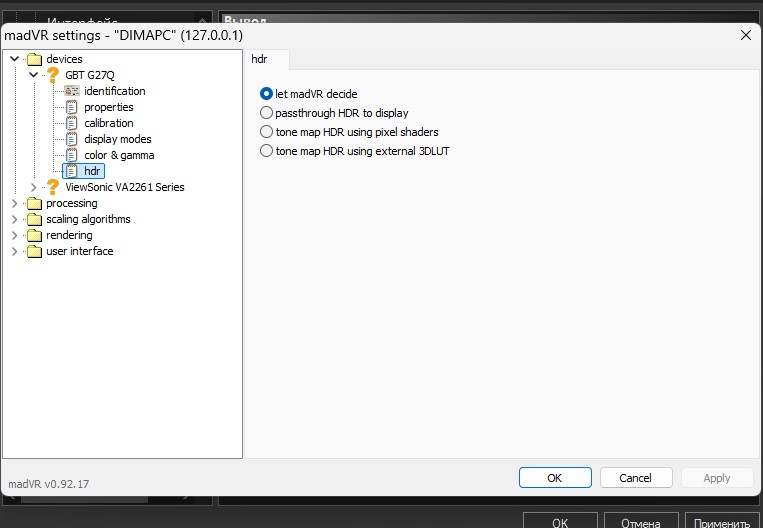763x528 pixels.
Task: Choose 'tone map HDR using external 3DLUT'
Action: (x=266, y=151)
